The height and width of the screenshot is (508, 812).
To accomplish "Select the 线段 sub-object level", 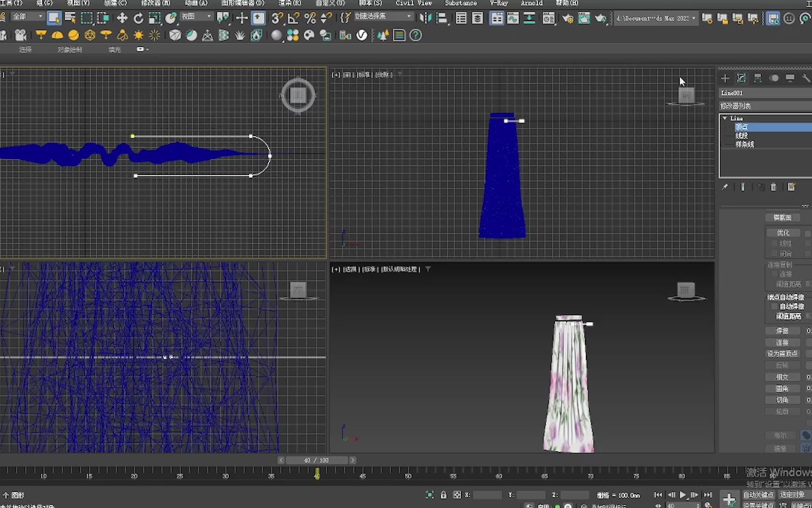I will [741, 135].
